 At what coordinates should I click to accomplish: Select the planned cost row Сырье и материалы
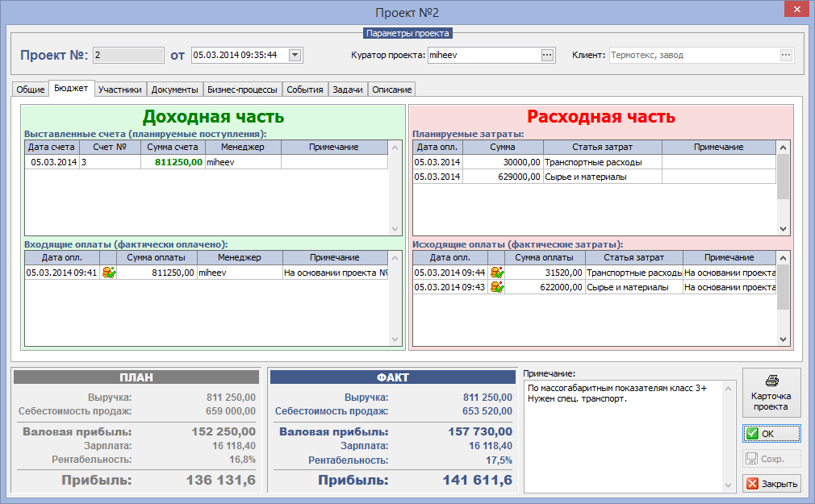point(594,177)
